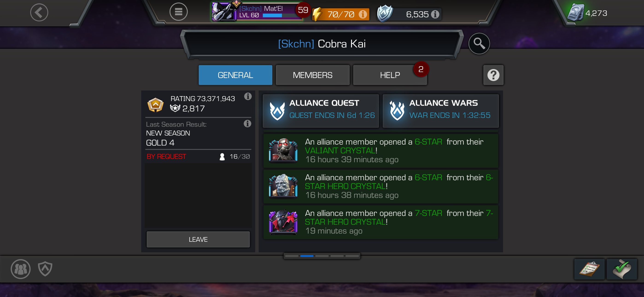Open Mat'El player profile banner
The width and height of the screenshot is (644, 297).
point(257,12)
